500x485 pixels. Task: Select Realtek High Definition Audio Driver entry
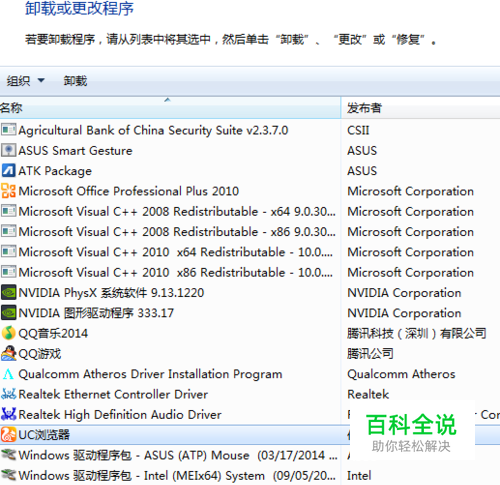pyautogui.click(x=120, y=415)
